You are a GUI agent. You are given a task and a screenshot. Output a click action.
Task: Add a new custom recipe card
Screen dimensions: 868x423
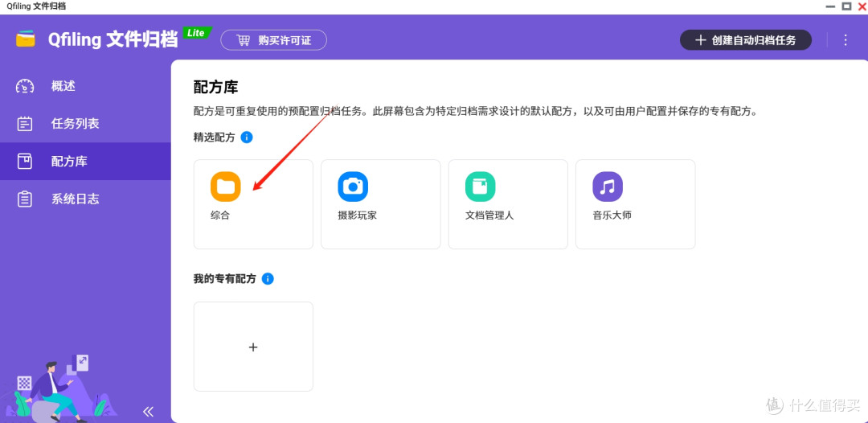coord(253,347)
